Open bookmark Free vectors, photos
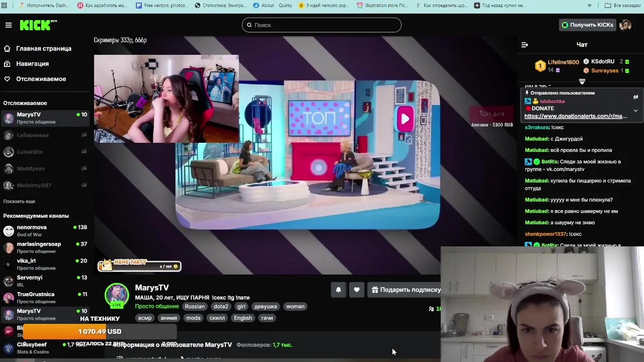The height and width of the screenshot is (362, 644). [x=162, y=6]
